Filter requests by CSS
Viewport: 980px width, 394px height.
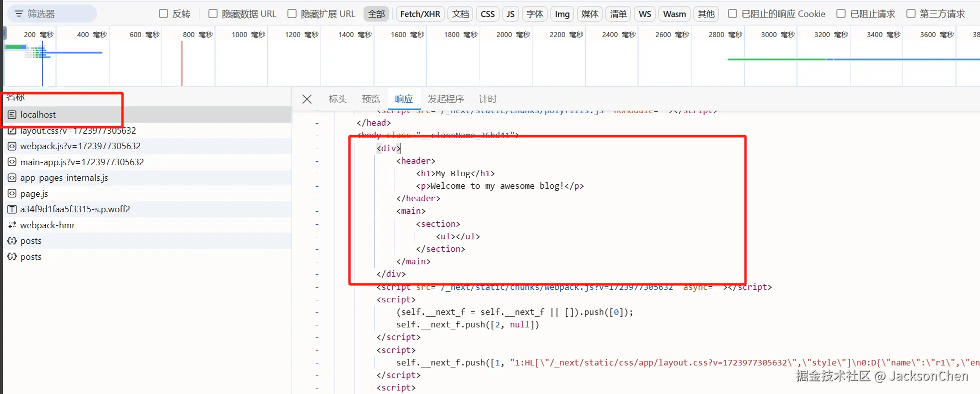tap(488, 14)
